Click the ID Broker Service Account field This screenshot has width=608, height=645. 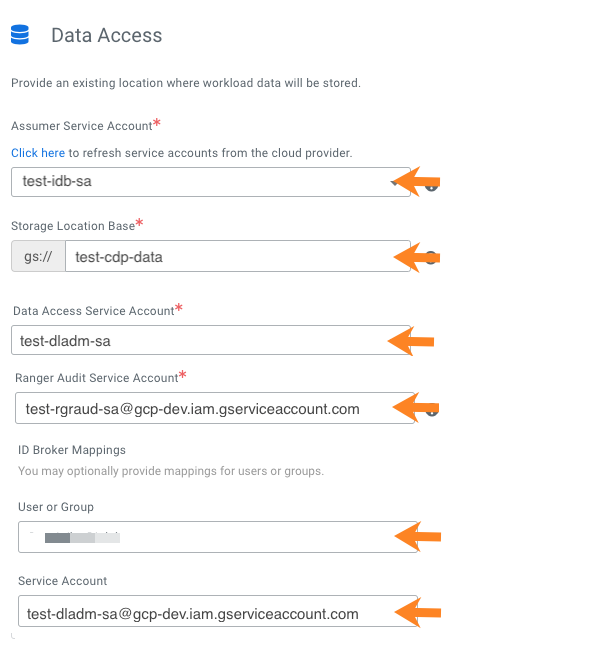200,612
